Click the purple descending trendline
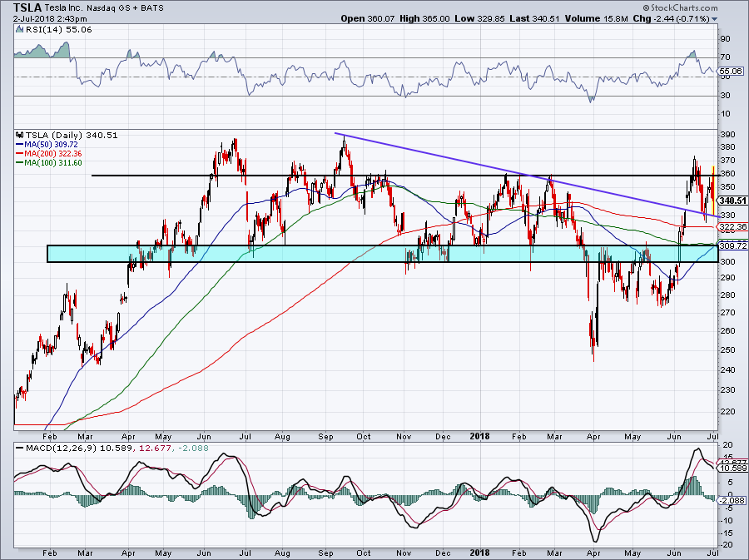The height and width of the screenshot is (560, 749). (x=528, y=176)
